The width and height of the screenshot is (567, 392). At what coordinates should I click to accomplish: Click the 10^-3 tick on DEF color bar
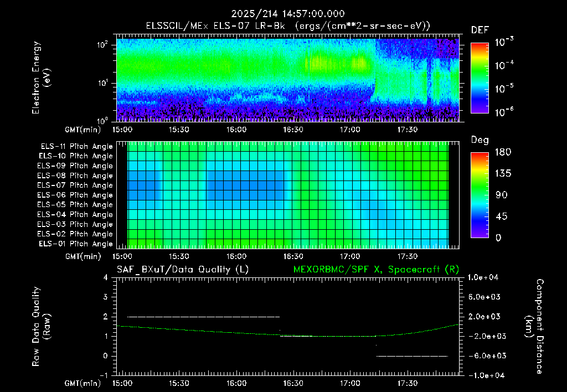coord(504,42)
